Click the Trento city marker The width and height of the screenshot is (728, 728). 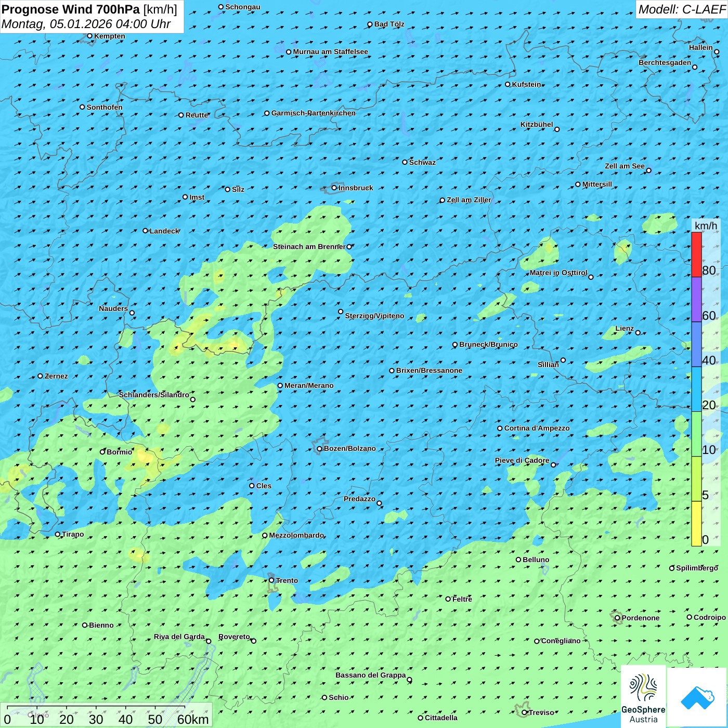[x=271, y=580]
